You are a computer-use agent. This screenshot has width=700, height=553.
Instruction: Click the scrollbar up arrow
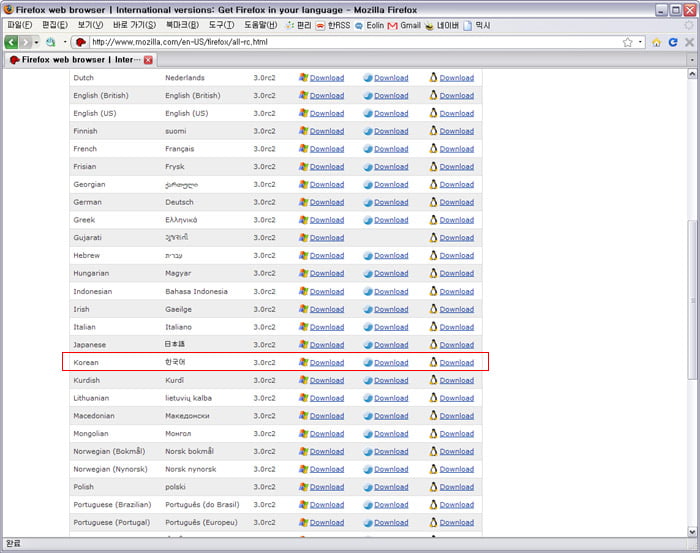[692, 74]
